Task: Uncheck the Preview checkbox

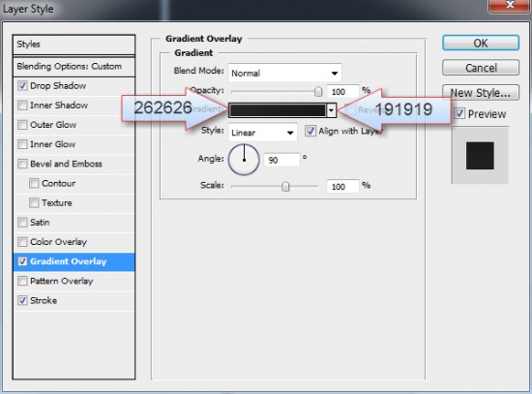Action: coord(459,113)
